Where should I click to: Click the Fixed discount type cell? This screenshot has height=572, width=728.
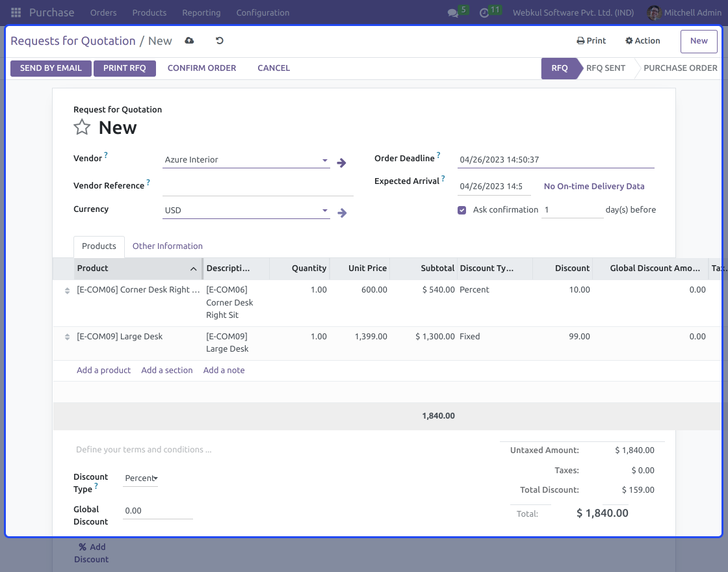470,337
